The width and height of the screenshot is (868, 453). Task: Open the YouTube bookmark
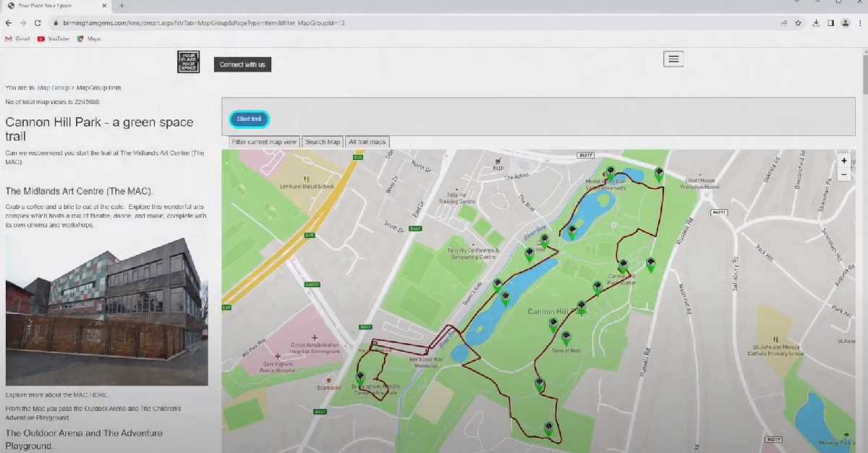point(54,39)
